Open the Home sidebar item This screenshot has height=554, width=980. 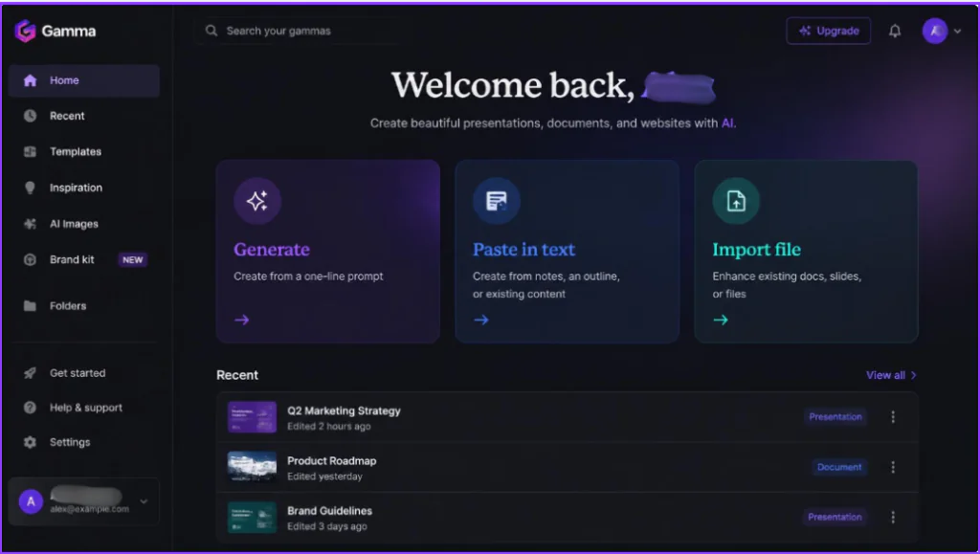pyautogui.click(x=84, y=80)
